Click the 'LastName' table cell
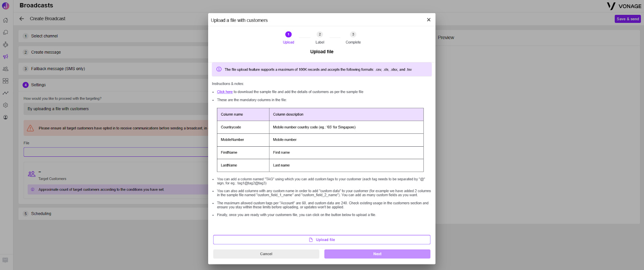This screenshot has width=644, height=270. pyautogui.click(x=243, y=165)
